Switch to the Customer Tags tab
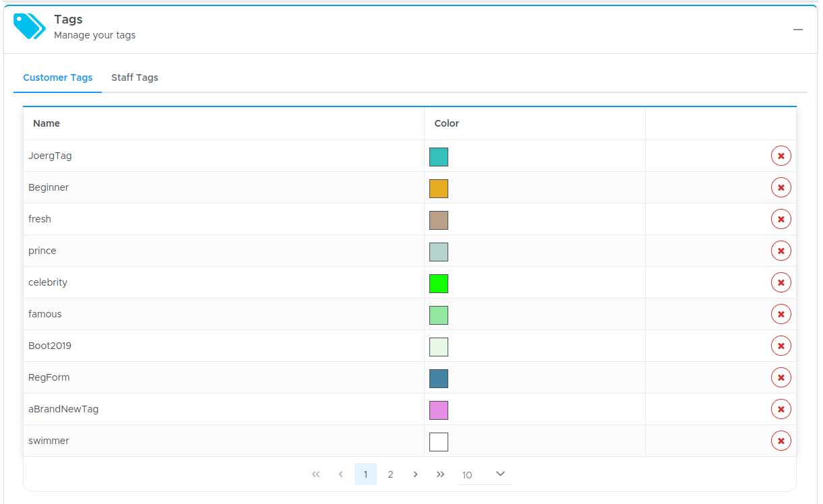This screenshot has height=504, width=823. [x=58, y=77]
